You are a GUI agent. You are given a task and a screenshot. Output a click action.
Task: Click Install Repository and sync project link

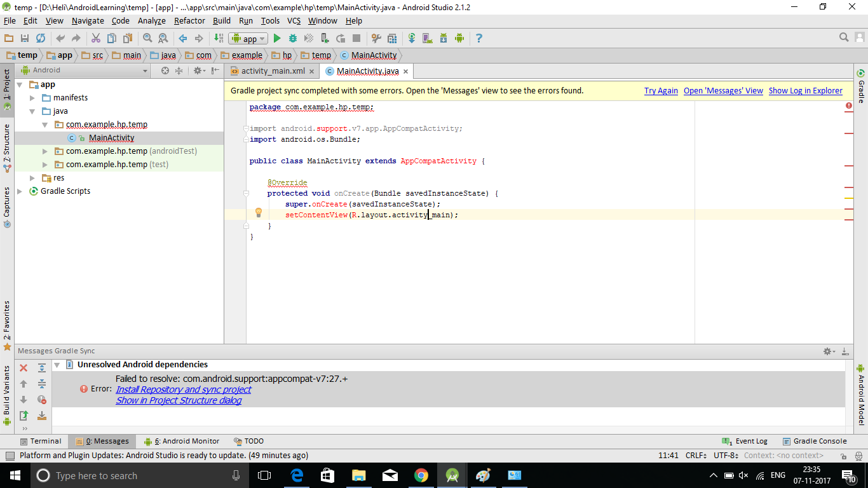(x=183, y=390)
